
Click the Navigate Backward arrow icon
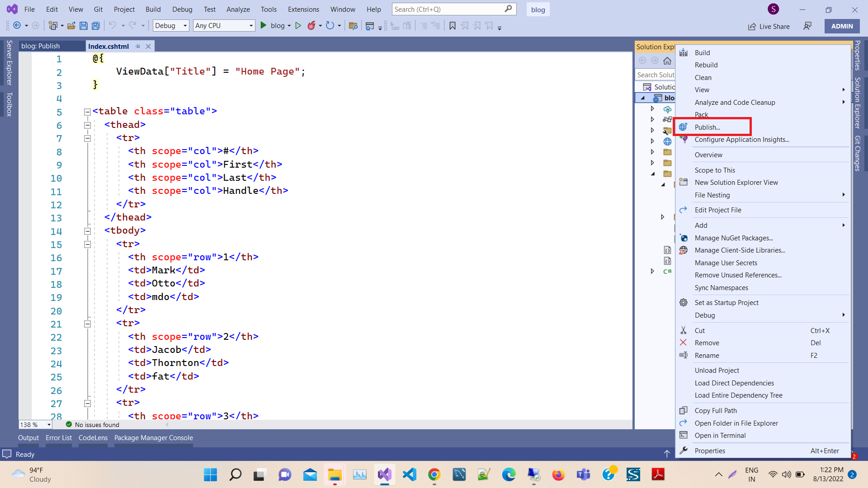click(17, 26)
